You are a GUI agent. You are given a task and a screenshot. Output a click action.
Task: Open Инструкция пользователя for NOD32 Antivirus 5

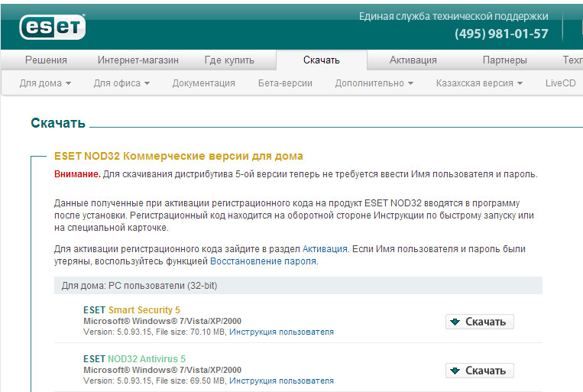tap(281, 381)
